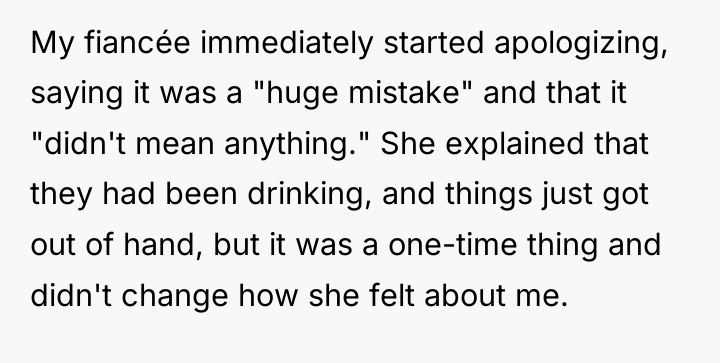Click the word "felt"
This screenshot has height=363, width=720.
pos(392,295)
